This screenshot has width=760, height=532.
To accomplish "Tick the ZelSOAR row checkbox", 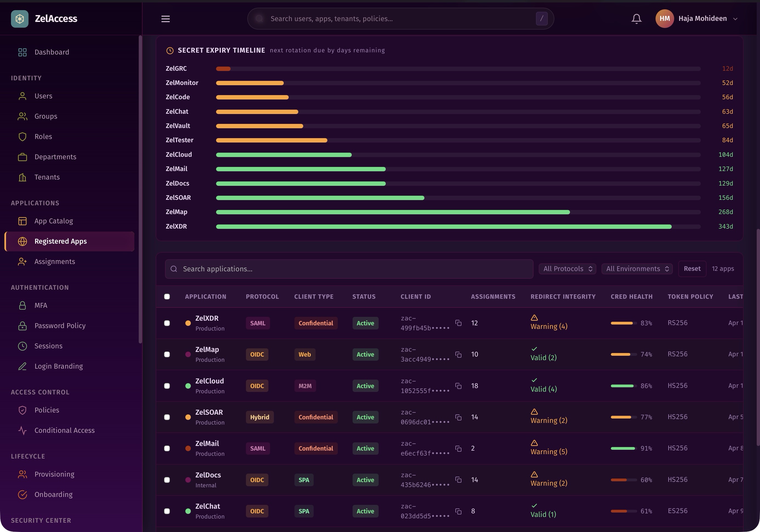I will (x=167, y=417).
